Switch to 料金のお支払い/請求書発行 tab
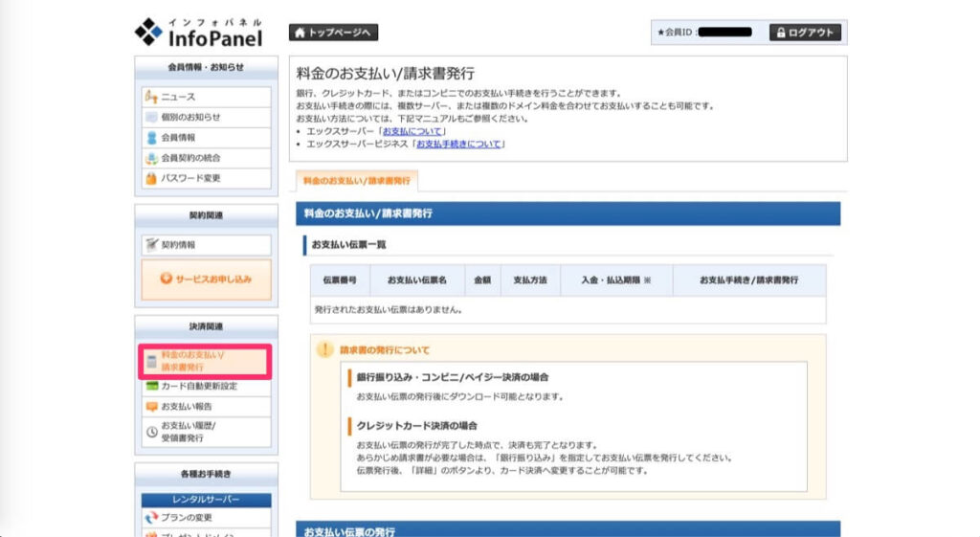The image size is (980, 537). (x=357, y=180)
